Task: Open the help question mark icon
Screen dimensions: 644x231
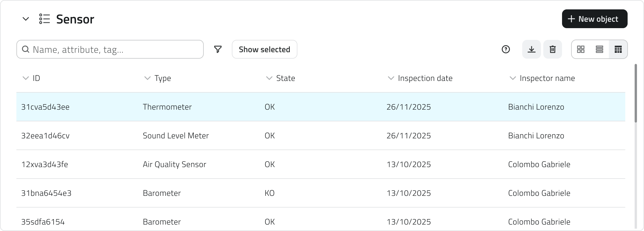Action: [x=506, y=49]
